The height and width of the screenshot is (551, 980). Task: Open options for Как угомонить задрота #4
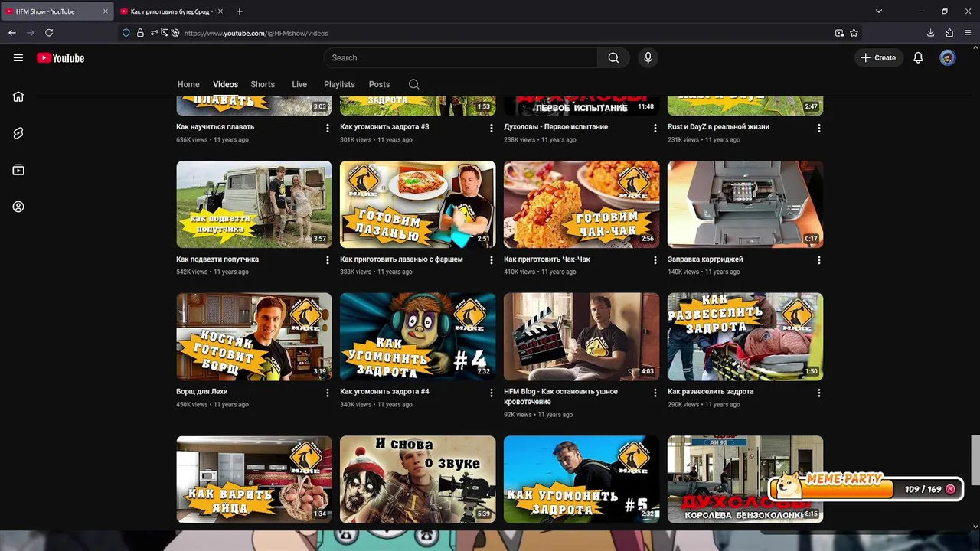492,393
